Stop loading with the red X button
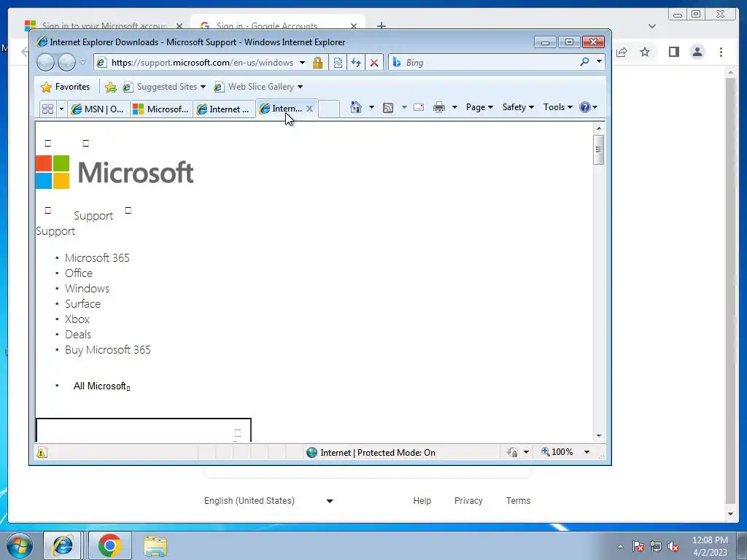The width and height of the screenshot is (747, 560). 374,63
